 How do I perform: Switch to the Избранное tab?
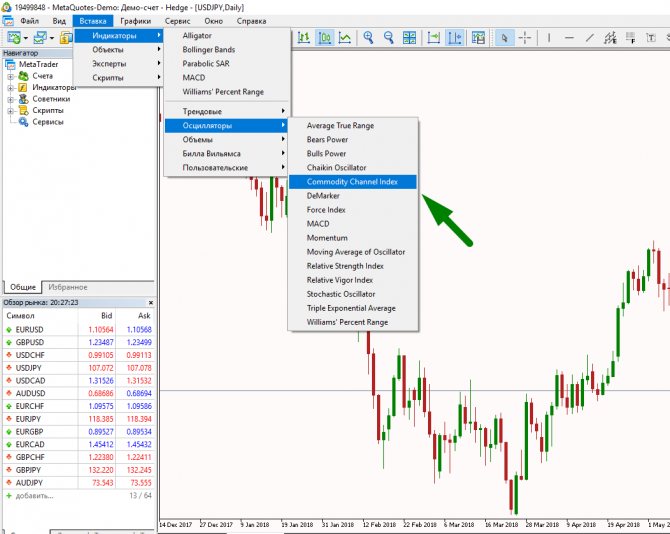coord(69,287)
